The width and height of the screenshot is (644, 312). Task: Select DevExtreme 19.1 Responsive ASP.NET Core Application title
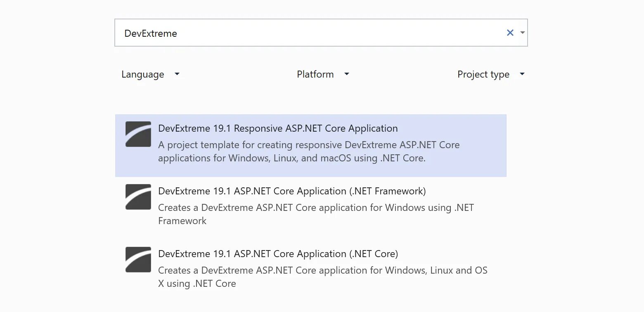(278, 128)
